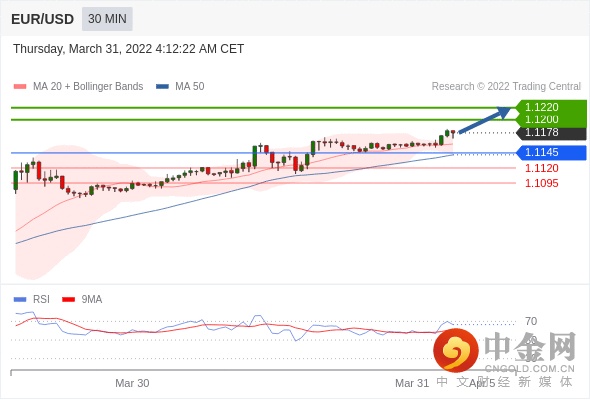Viewport: 590px width, 400px height.
Task: Click the blue RSI color swatch
Action: tap(20, 300)
